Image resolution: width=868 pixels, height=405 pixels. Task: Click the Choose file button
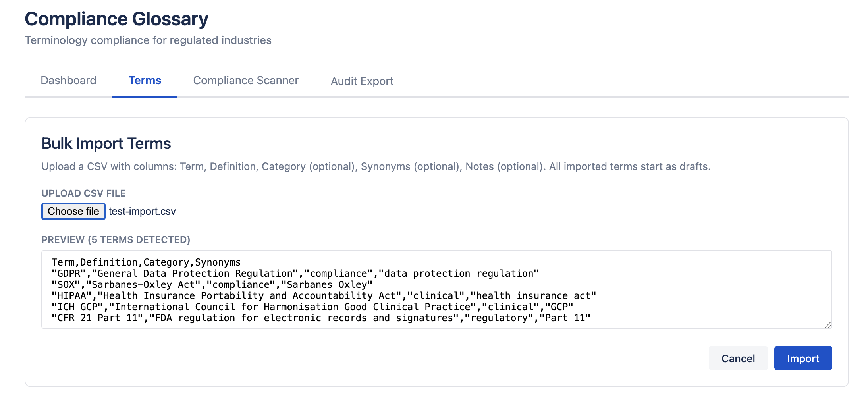click(73, 211)
